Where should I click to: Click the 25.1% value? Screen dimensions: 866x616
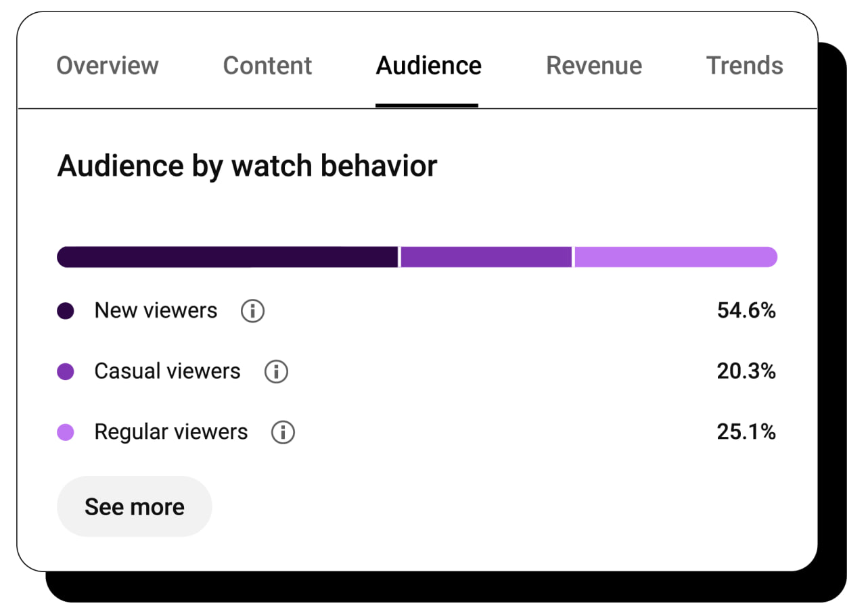pos(746,432)
